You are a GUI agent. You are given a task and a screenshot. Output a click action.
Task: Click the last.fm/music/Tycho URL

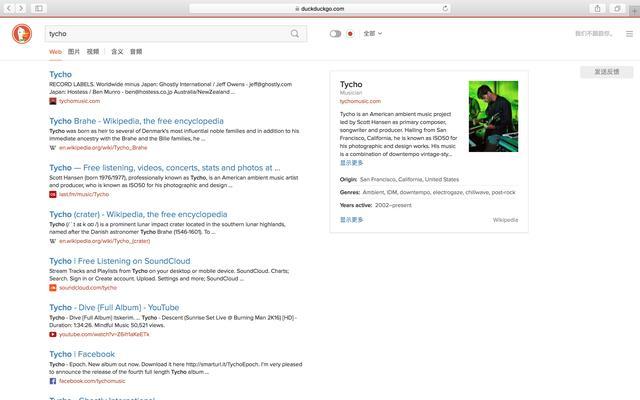point(84,195)
